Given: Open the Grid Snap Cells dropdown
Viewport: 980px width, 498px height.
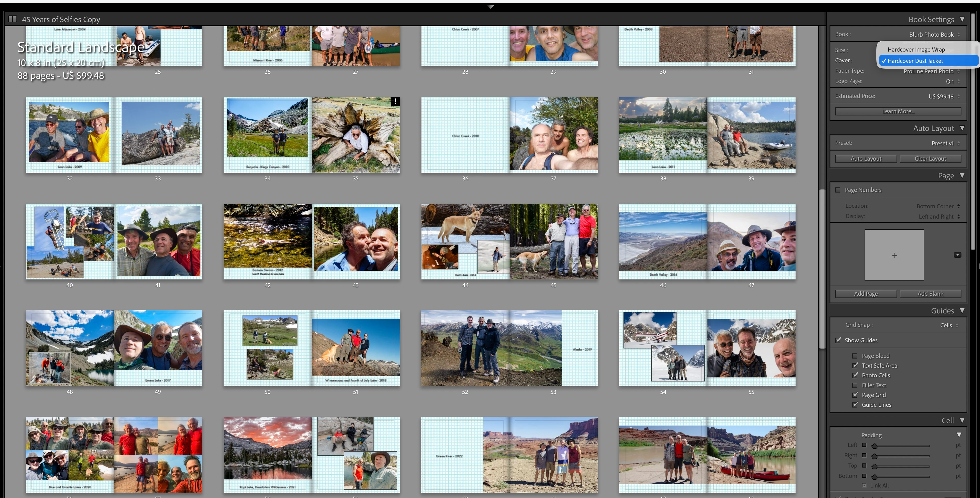Looking at the screenshot, I should point(949,325).
